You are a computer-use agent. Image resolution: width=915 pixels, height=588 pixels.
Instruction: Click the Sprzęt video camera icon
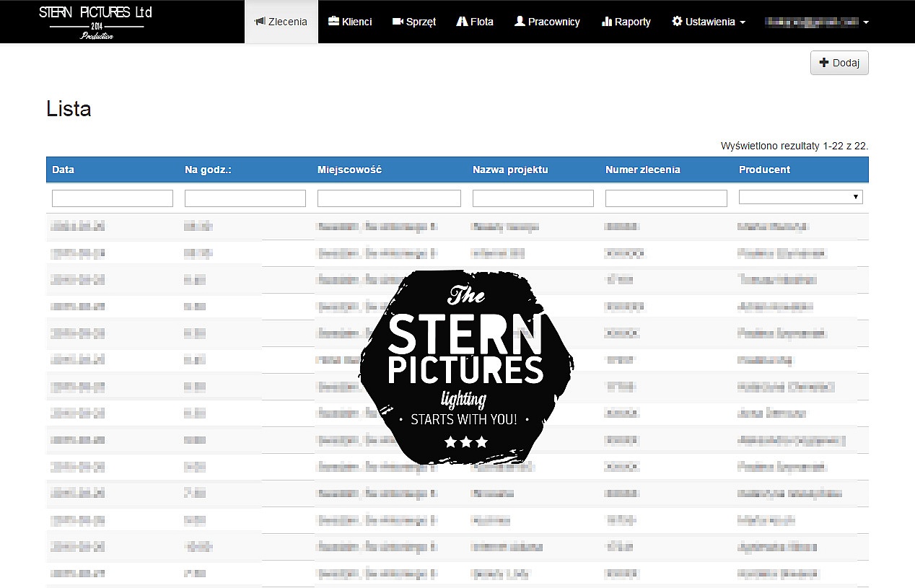[398, 22]
